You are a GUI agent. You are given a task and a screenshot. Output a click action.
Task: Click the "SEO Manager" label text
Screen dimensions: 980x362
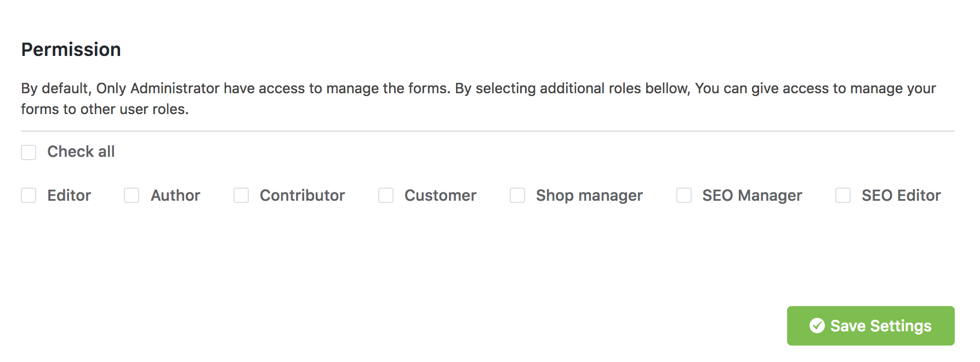click(752, 196)
